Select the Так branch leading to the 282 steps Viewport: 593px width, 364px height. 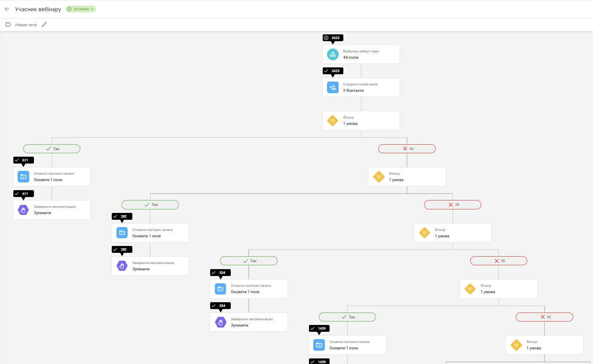[x=150, y=205]
